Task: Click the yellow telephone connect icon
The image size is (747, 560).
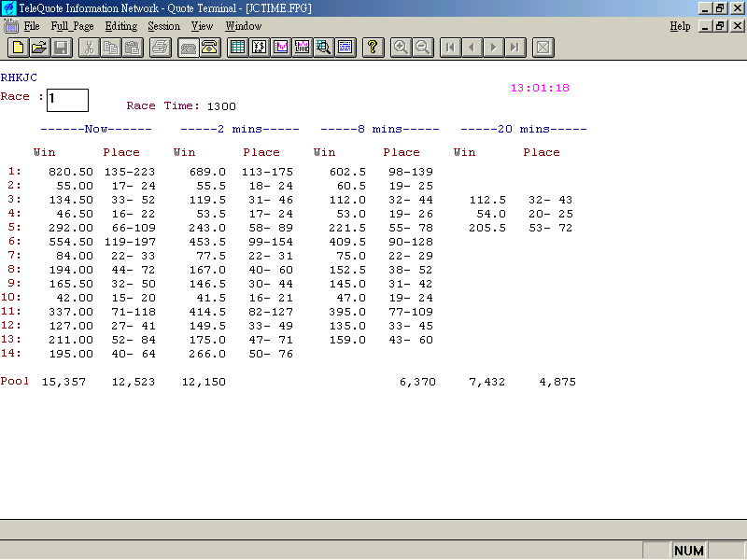Action: click(x=209, y=48)
